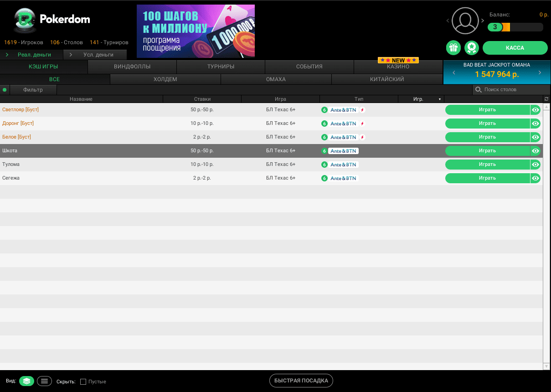Show previous avatar with left chevron

(x=448, y=21)
